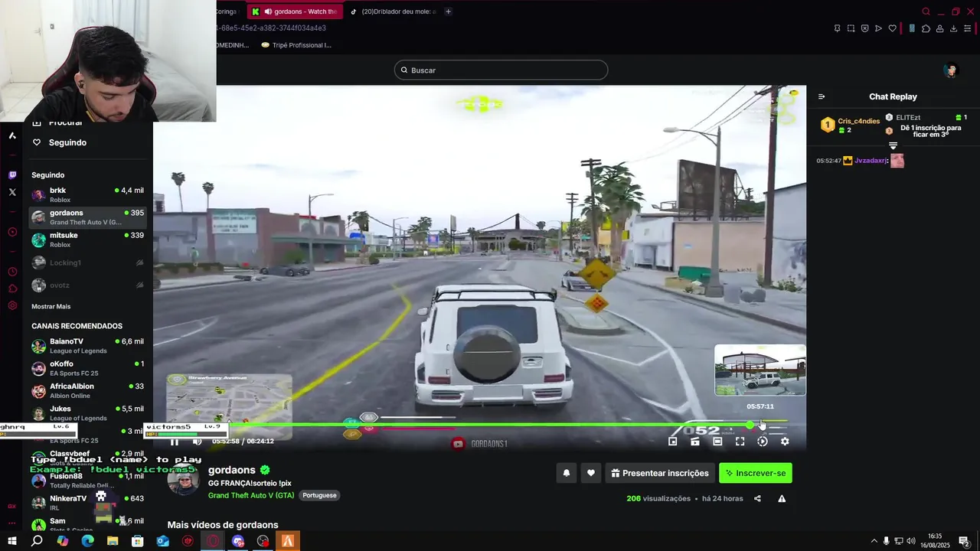Open brkk channel in the sidebar

click(87, 195)
